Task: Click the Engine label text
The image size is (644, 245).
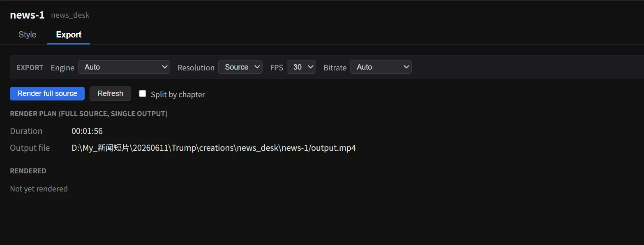Action: (62, 68)
